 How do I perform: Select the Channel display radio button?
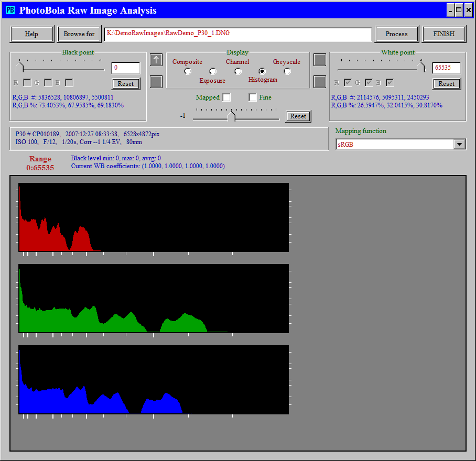tap(238, 71)
